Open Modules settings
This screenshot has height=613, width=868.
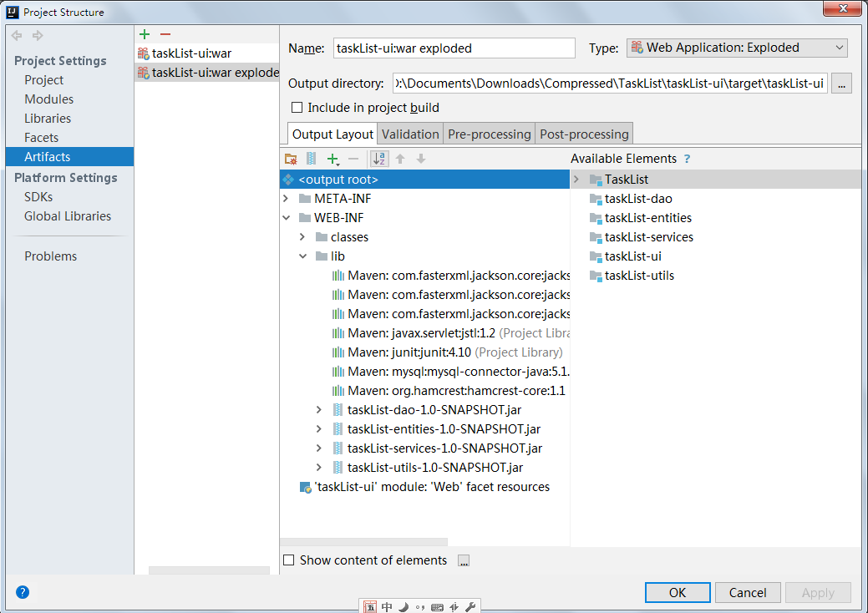[x=48, y=99]
